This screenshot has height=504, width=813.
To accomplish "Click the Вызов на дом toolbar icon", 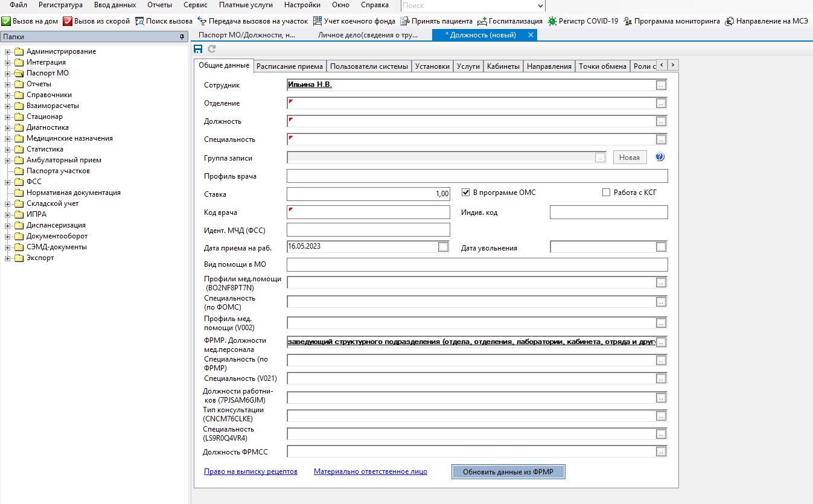I will [6, 21].
